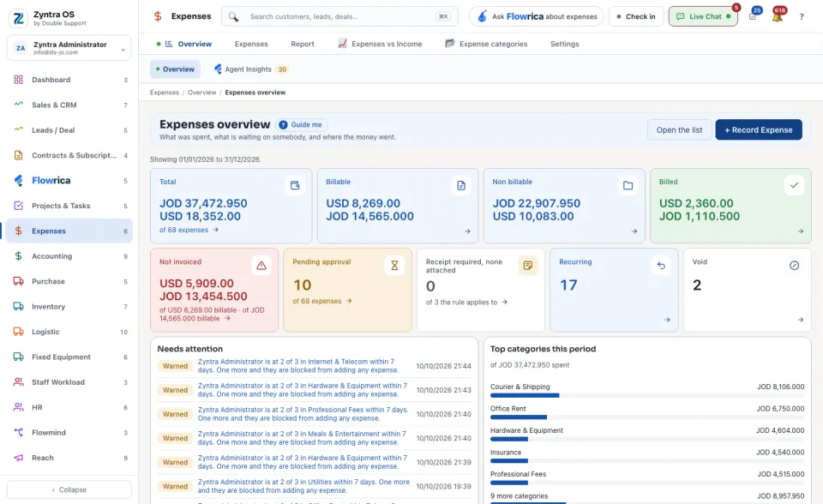Switch to the Report tab
823x504 pixels.
(303, 44)
